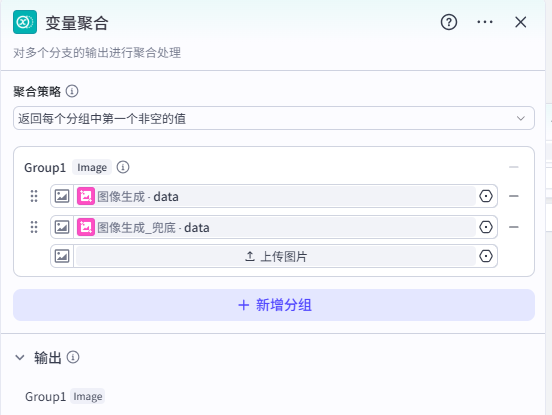Open variable selector hexagon for 图像生成_兜底 · data
Screen dimensions: 552x415
[x=486, y=227]
